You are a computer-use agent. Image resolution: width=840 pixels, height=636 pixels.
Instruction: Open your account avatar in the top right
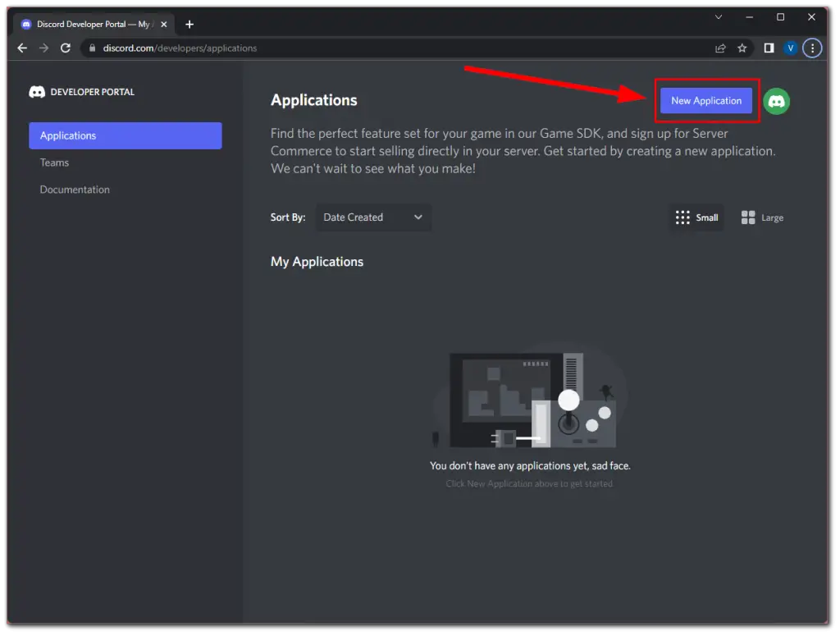[776, 101]
